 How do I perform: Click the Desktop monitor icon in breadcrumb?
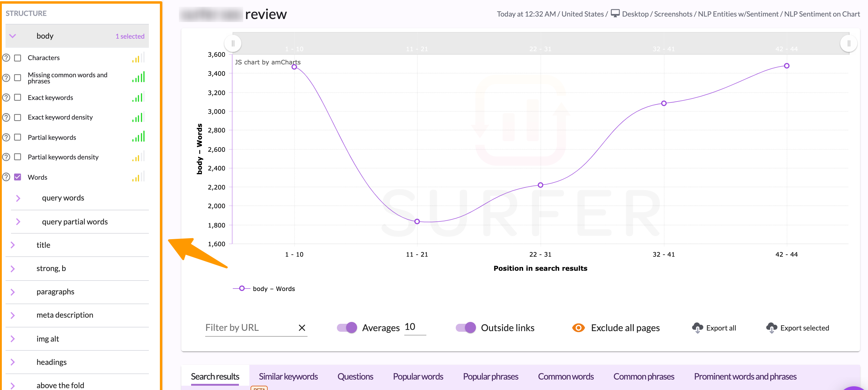point(615,13)
